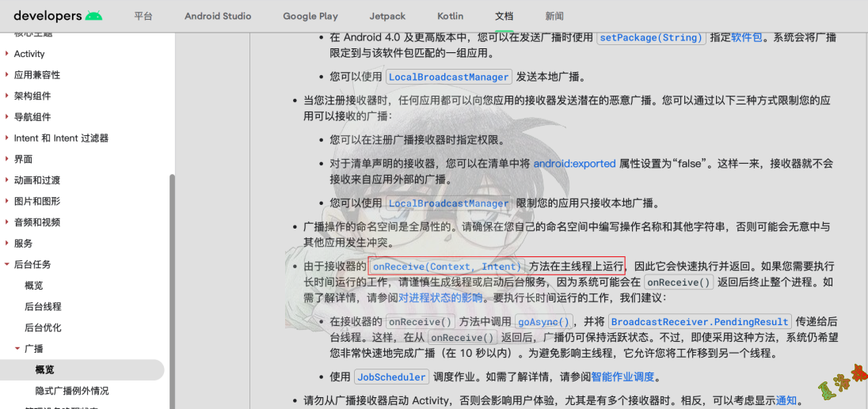Collapse the 广播 subsection arrow
The image size is (868, 409).
[x=17, y=349]
